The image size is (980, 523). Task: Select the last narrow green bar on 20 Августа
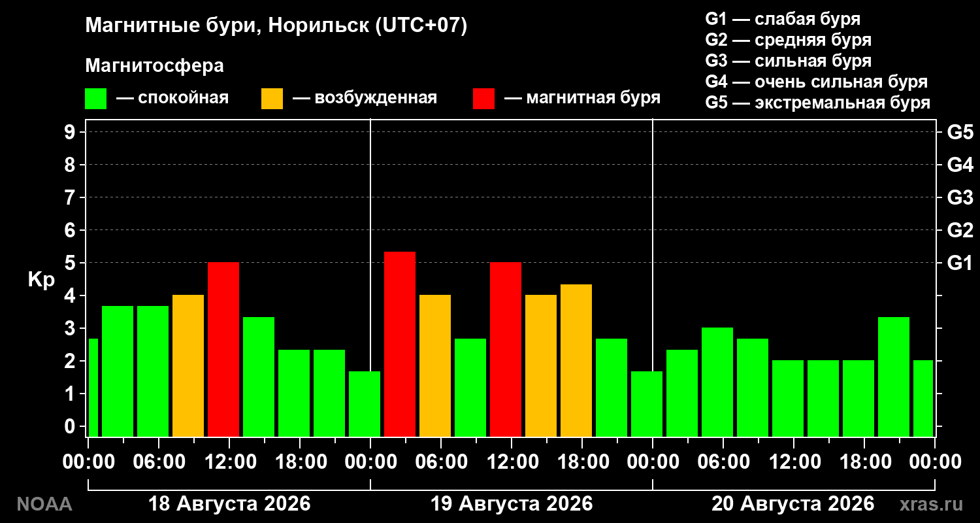coord(923,398)
